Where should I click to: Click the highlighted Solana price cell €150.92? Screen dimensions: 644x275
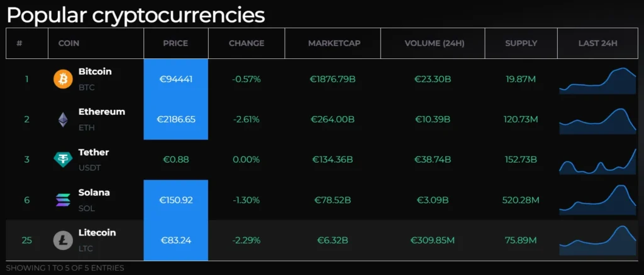point(175,200)
